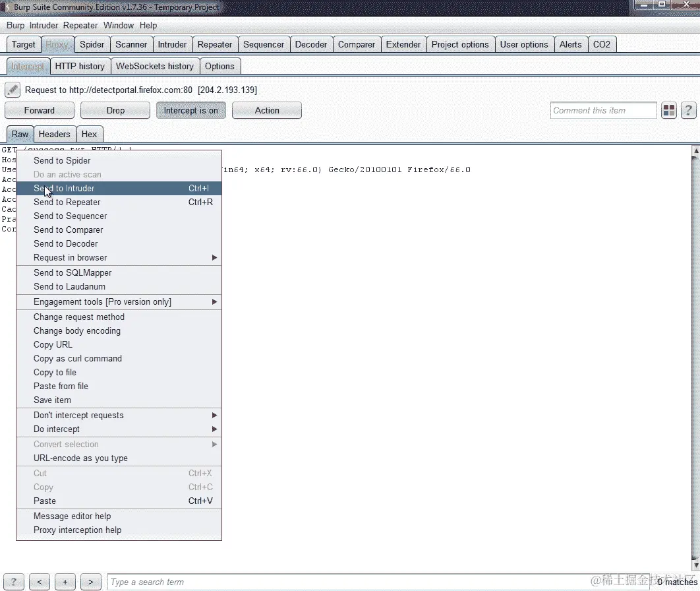
Task: Click the '+' search options button
Action: 65,582
